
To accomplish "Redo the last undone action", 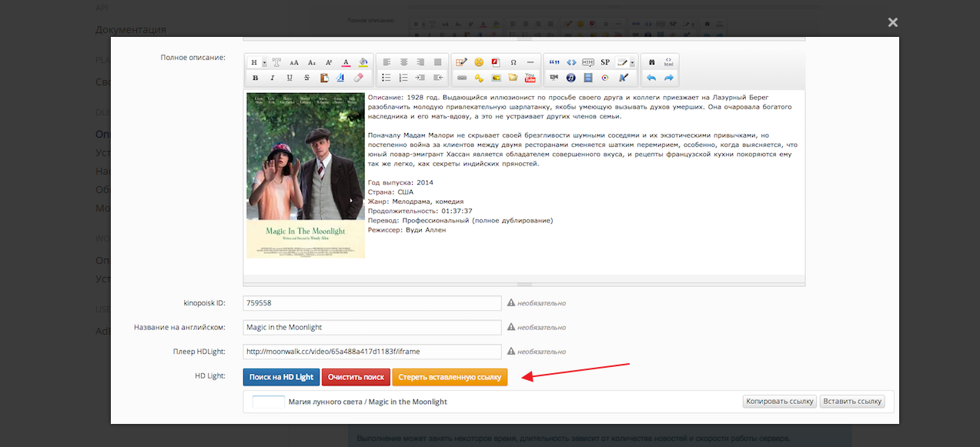I will pos(668,78).
